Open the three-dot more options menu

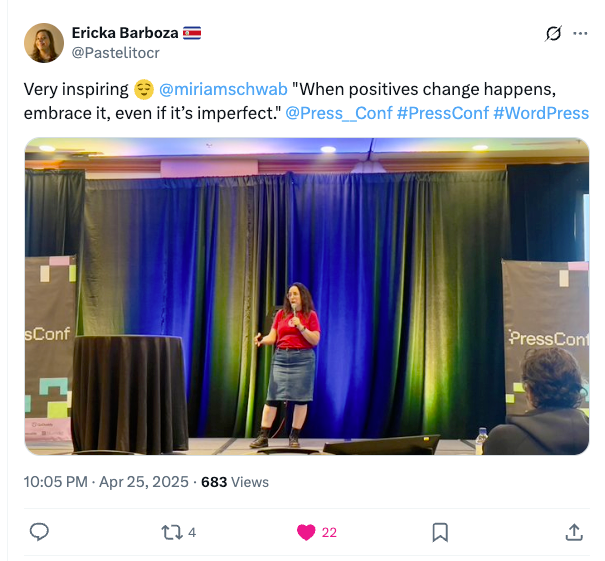[580, 34]
